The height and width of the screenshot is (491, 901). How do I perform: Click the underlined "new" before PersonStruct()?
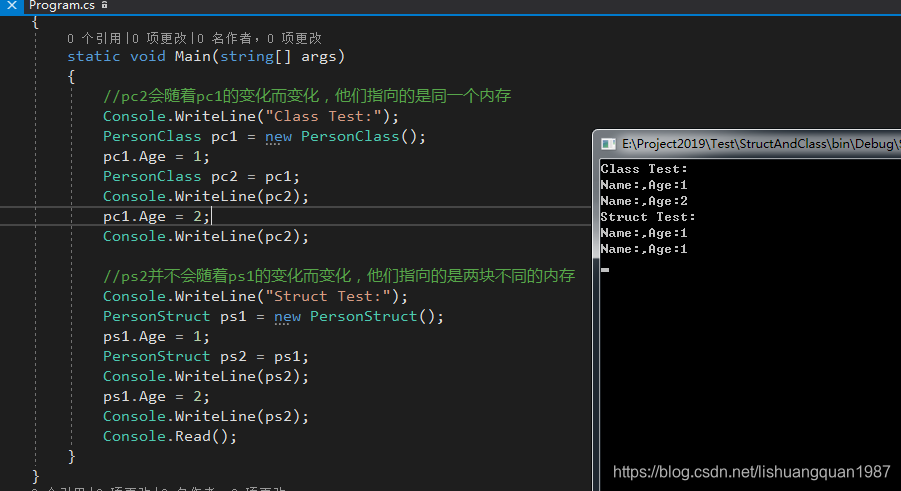(x=287, y=316)
